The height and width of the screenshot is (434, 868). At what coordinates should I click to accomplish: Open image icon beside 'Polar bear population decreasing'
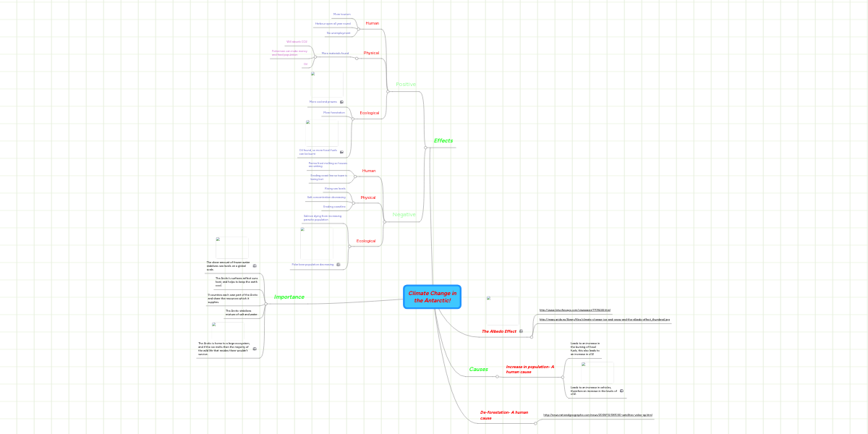[339, 265]
